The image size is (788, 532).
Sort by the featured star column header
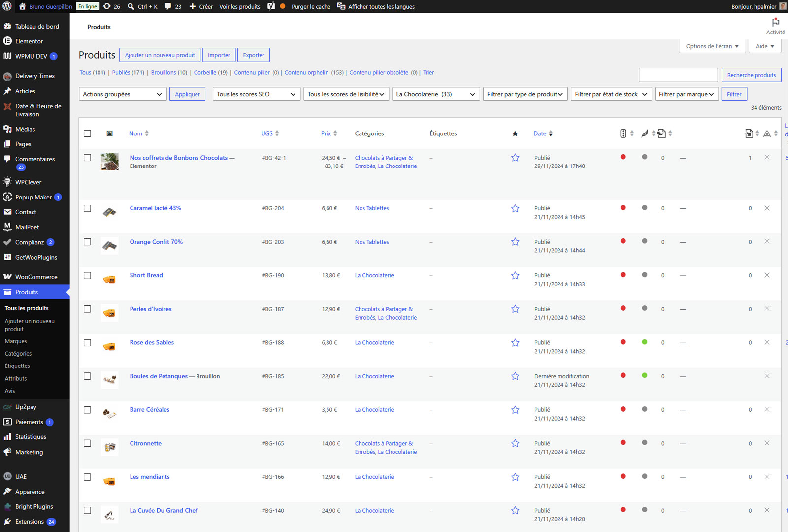pyautogui.click(x=515, y=133)
